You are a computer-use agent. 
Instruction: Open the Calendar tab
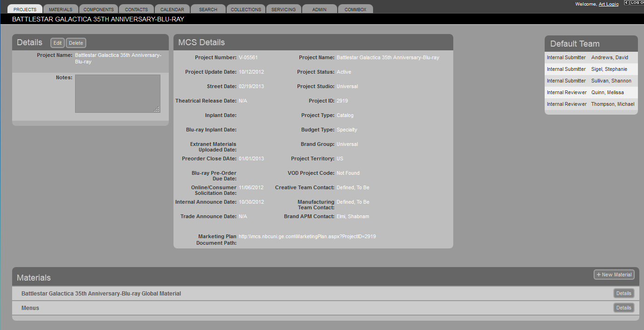[172, 9]
